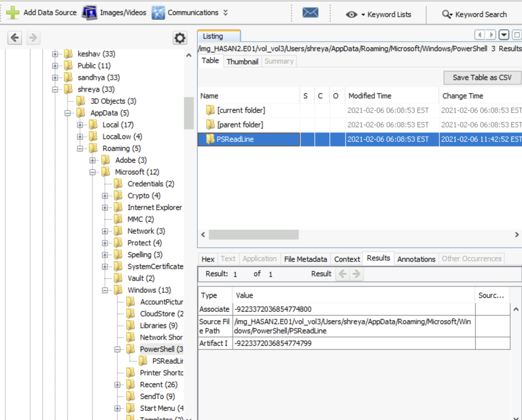Sort by the Name column header
This screenshot has width=522, height=420.
249,96
